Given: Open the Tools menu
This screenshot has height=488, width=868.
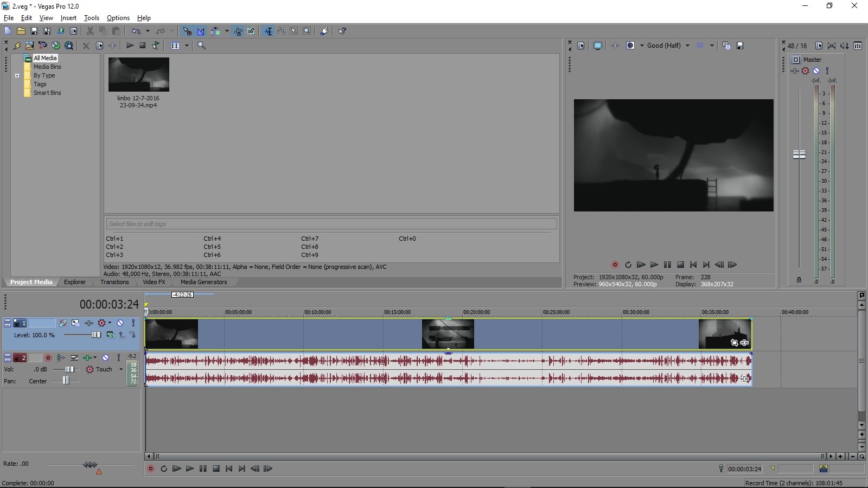Looking at the screenshot, I should coord(92,18).
